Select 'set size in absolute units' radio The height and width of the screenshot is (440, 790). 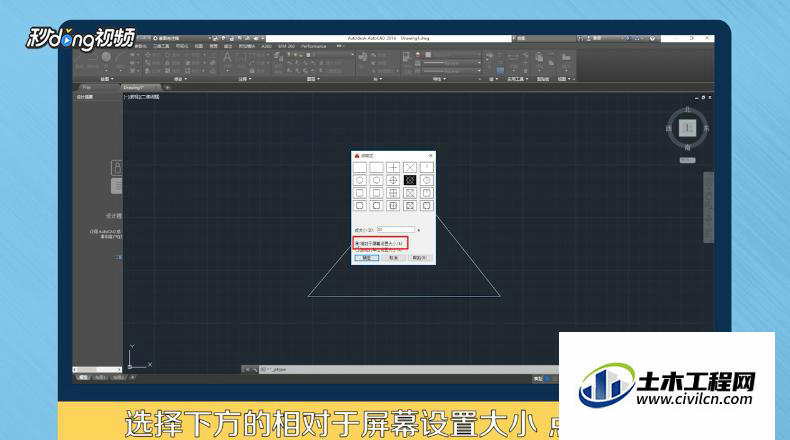378,250
